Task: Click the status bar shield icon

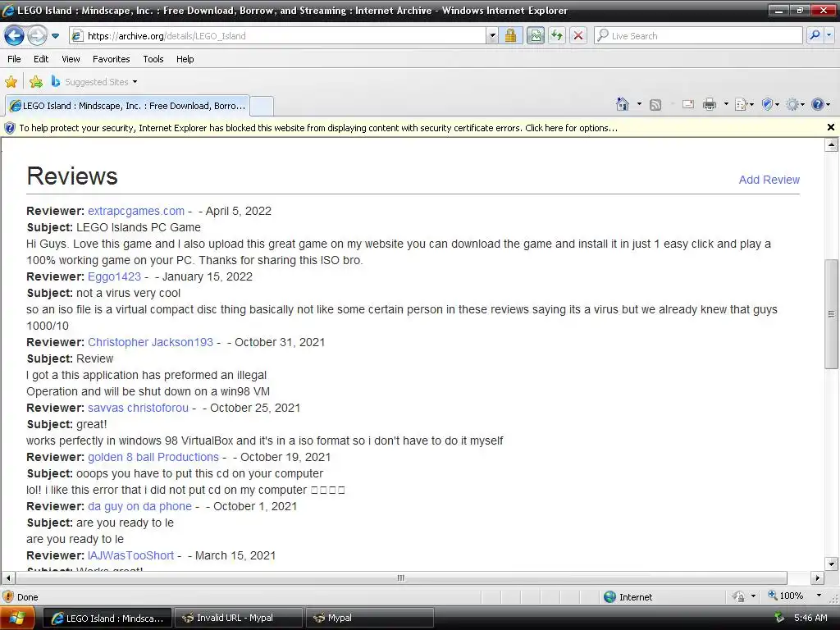Action: [x=8, y=597]
